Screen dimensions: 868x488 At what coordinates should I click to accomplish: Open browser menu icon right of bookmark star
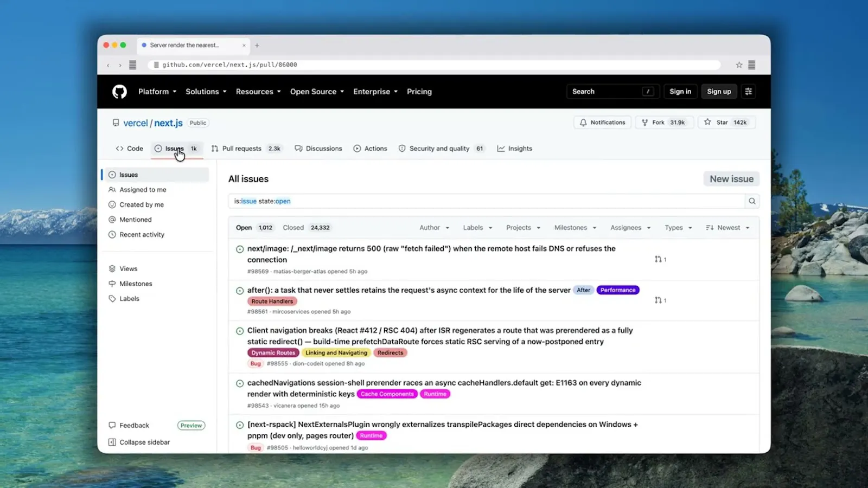click(x=752, y=65)
